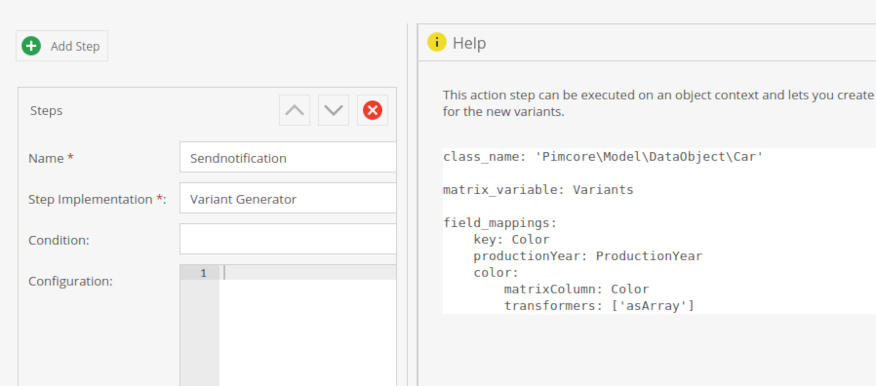Click the 'matrix_variable: Variants' line
876x386 pixels.
pyautogui.click(x=538, y=190)
